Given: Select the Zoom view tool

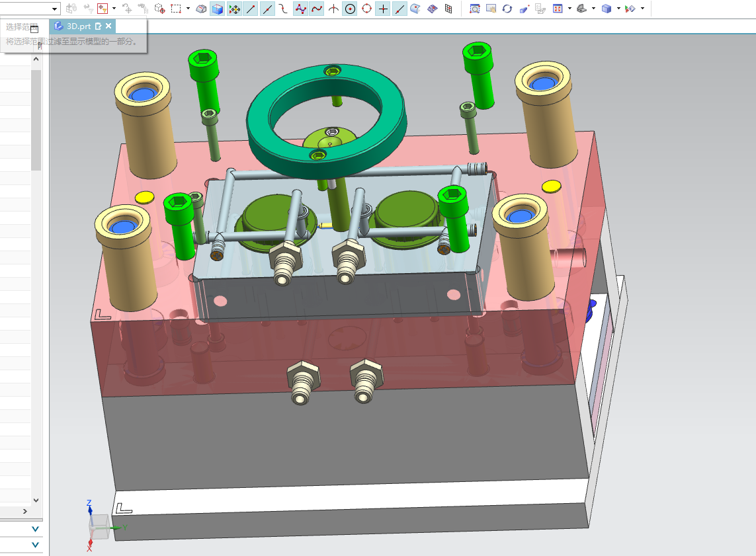Looking at the screenshot, I should tap(475, 9).
